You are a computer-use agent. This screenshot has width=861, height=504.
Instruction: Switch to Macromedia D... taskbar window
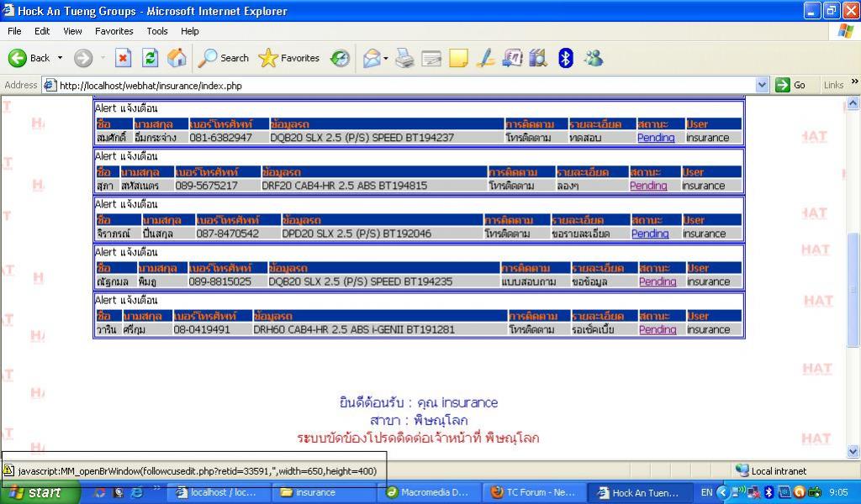pos(430,492)
